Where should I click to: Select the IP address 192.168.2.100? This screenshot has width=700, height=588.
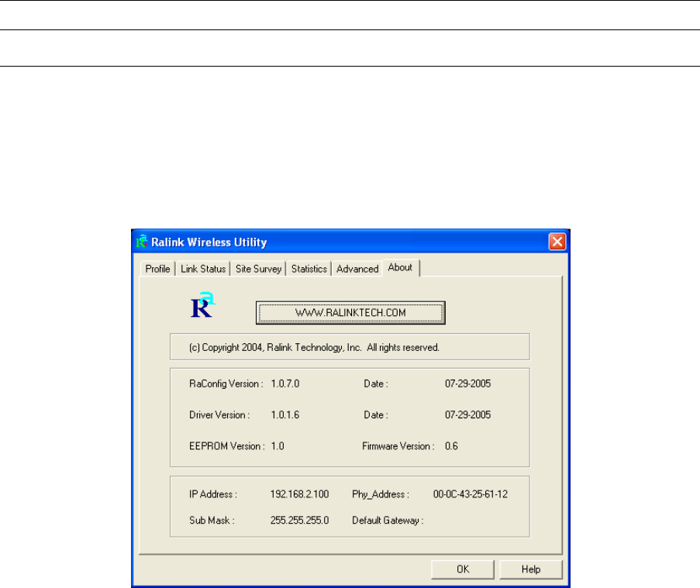tap(299, 494)
